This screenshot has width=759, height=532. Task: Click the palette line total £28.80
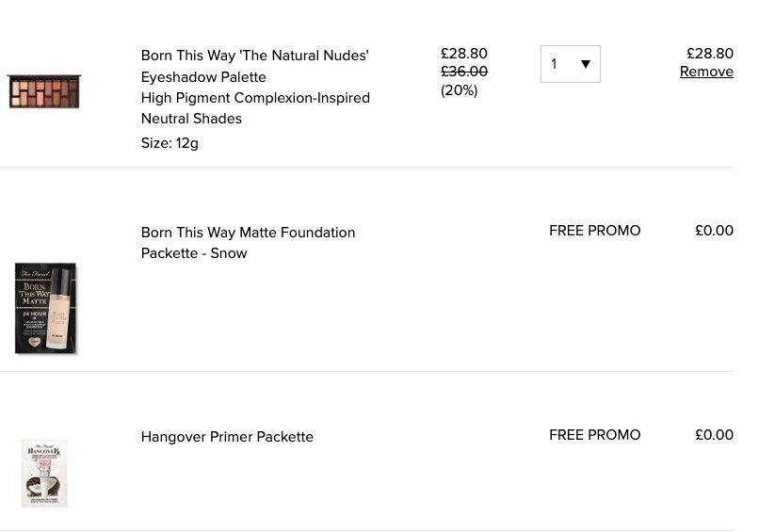(x=710, y=54)
